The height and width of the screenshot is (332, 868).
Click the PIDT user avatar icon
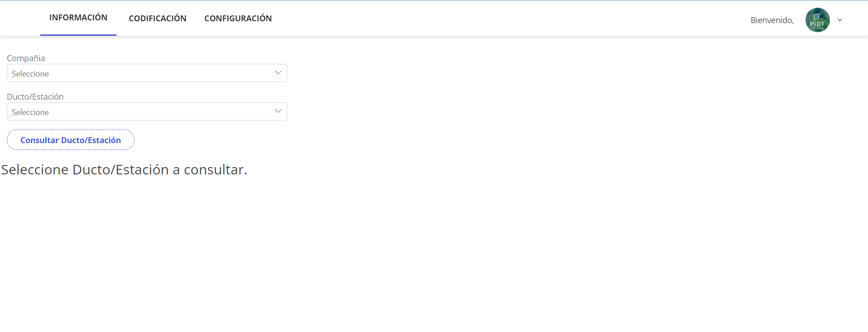point(817,20)
